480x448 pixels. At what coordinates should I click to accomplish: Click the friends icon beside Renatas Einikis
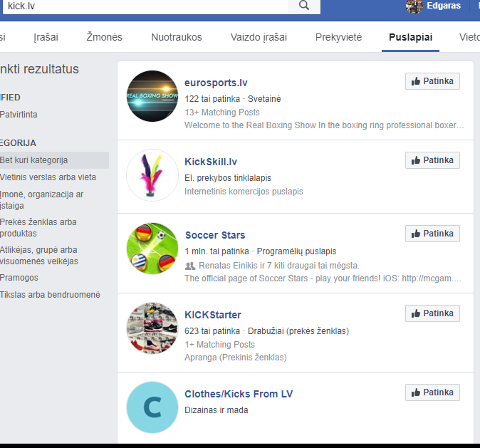[190, 266]
